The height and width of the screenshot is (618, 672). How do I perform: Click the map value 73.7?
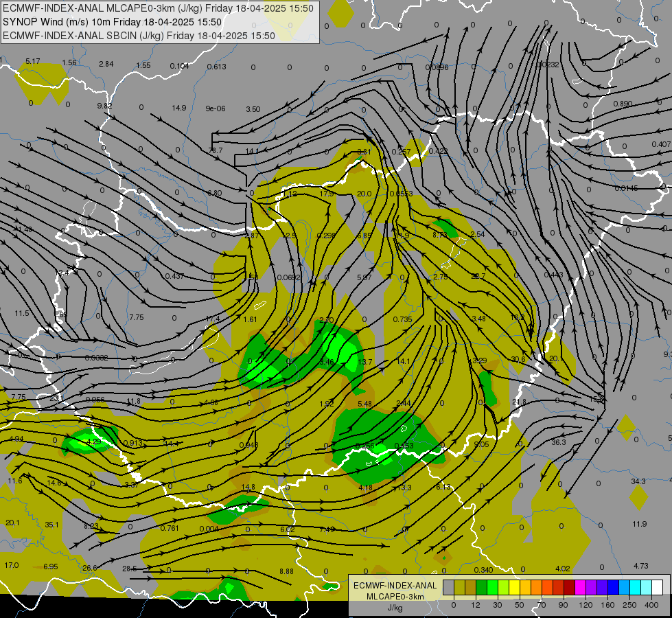coord(215,150)
